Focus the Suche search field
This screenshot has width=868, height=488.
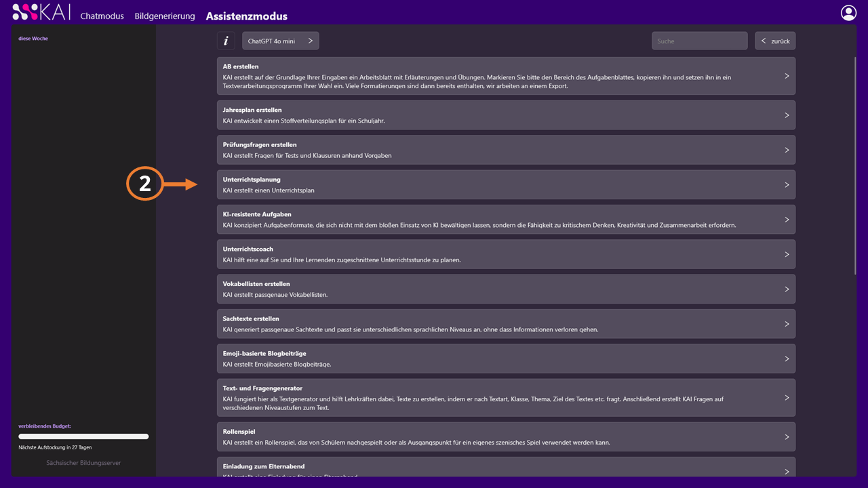[x=700, y=41]
